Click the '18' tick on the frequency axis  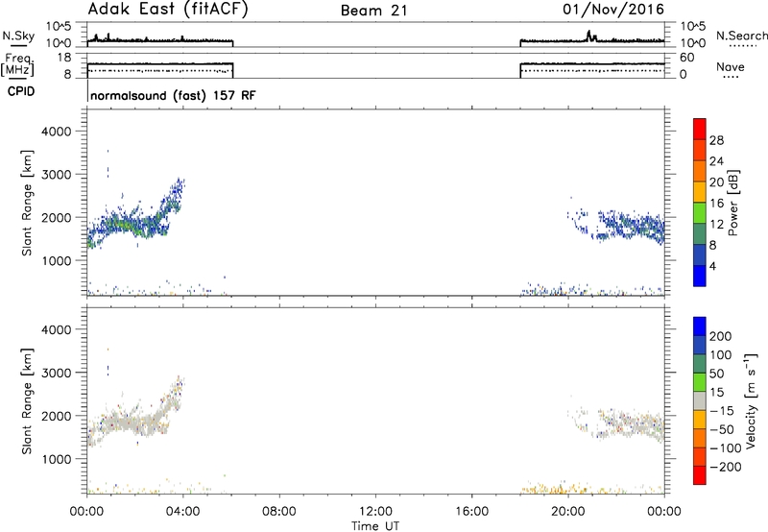[x=63, y=58]
